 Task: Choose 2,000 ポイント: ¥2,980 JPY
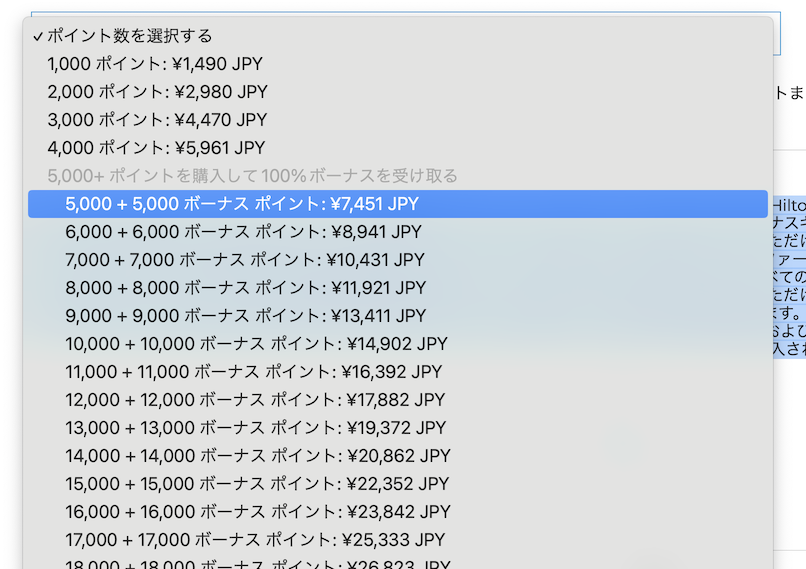tap(398, 92)
